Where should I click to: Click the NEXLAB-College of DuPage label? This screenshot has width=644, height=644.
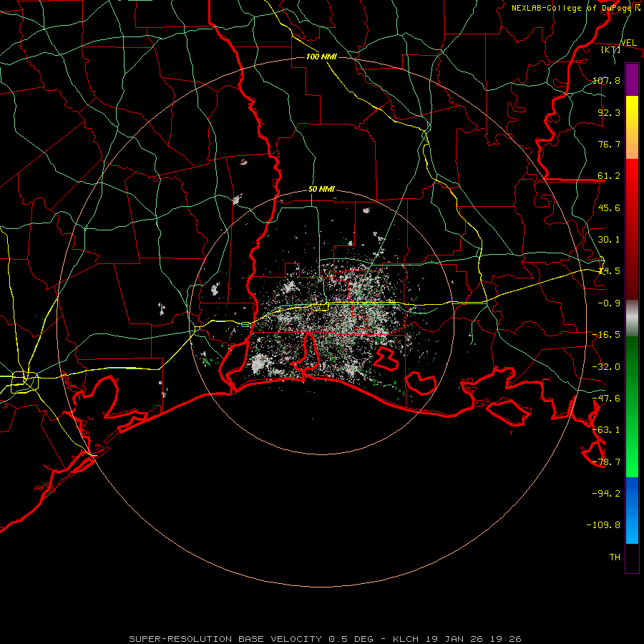coord(572,8)
